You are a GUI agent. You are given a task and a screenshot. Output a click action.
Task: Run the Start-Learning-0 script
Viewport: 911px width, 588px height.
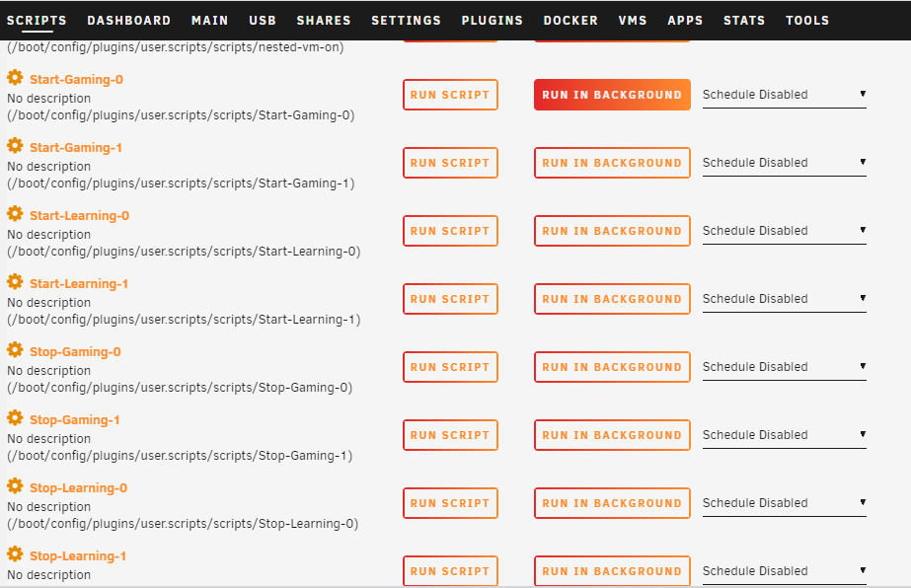[x=450, y=231]
